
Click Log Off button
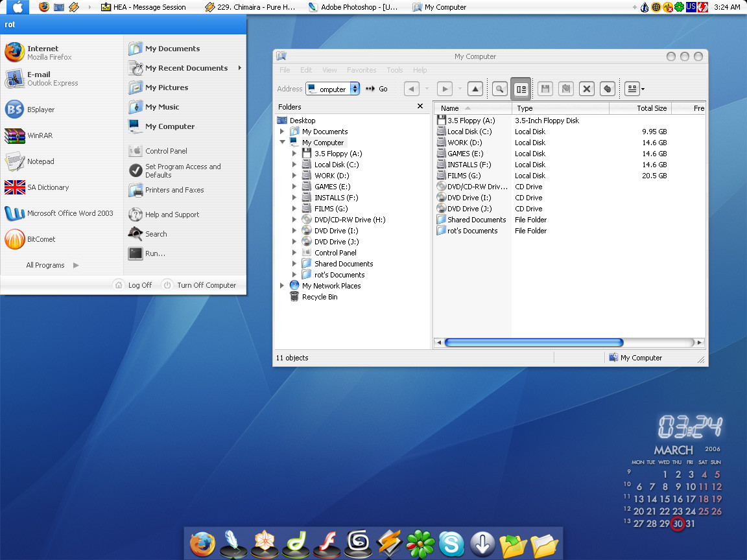click(x=133, y=285)
